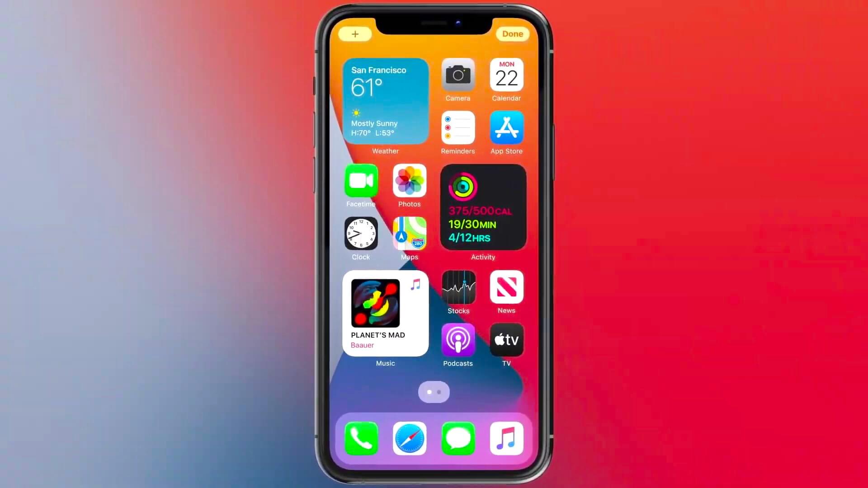Scroll the home screen page indicator
This screenshot has width=868, height=488.
coord(434,391)
